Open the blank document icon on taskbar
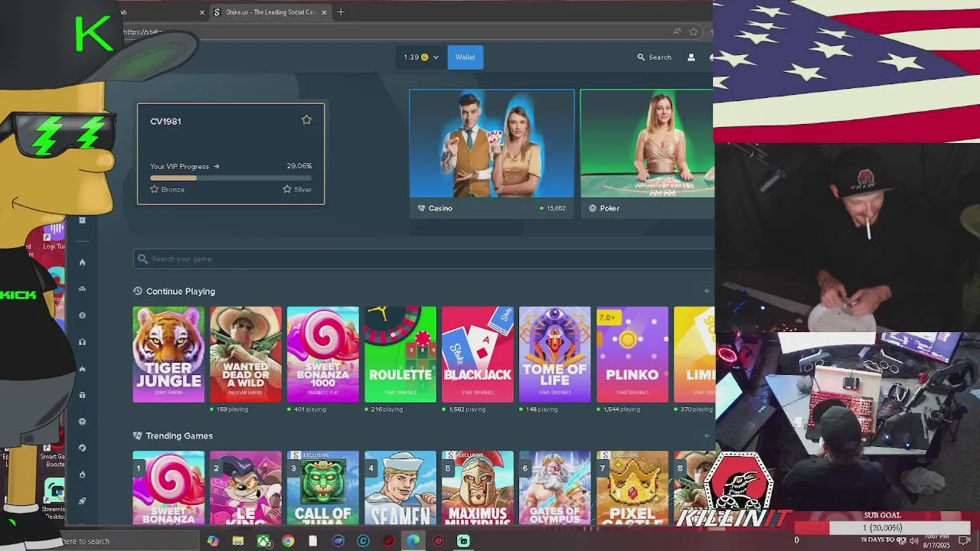The image size is (980, 551). click(312, 541)
